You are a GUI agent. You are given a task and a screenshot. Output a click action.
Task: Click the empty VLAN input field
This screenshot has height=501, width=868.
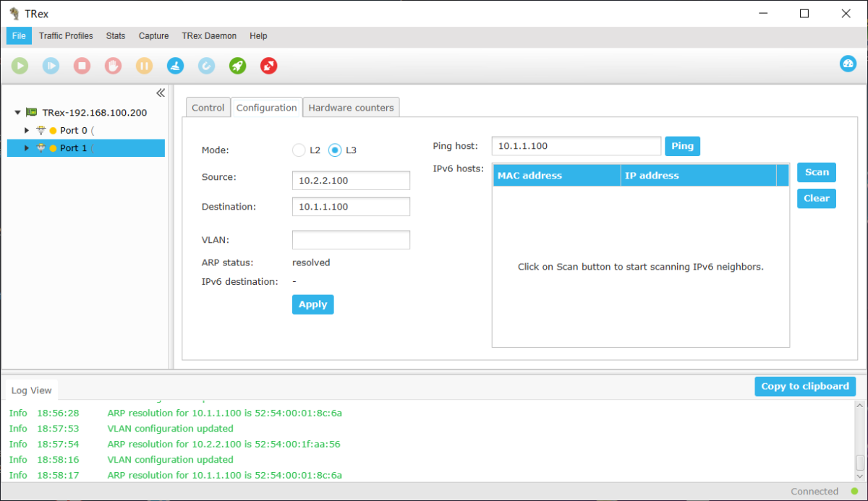351,240
